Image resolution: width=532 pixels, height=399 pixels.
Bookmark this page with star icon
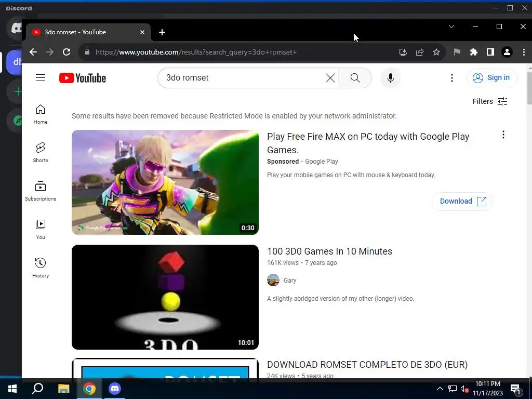[436, 52]
